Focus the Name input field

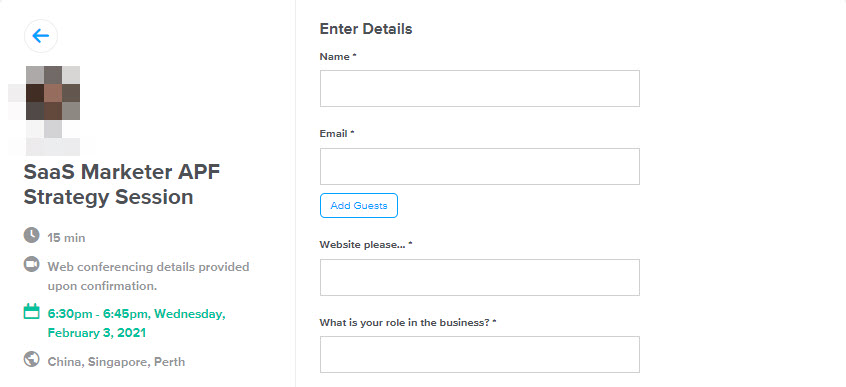coord(480,89)
